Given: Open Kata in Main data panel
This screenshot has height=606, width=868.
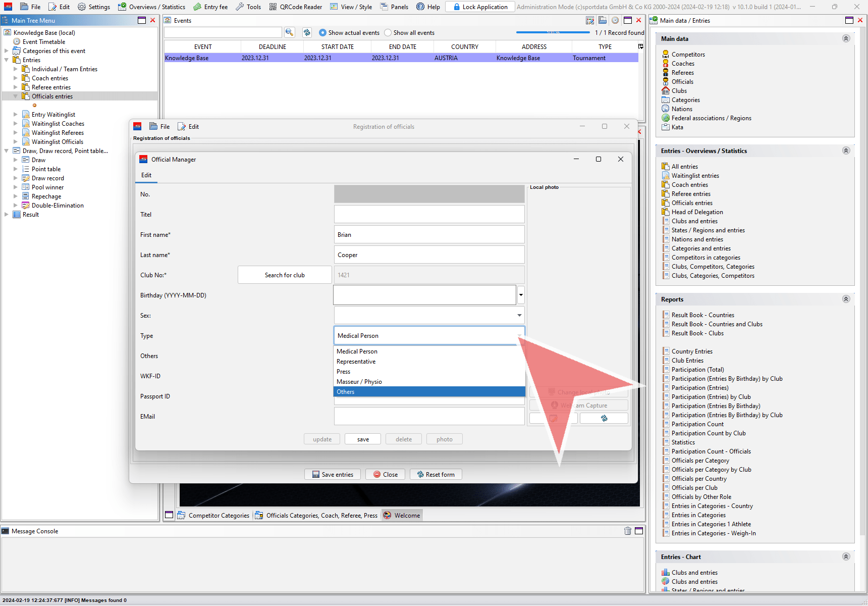Looking at the screenshot, I should pyautogui.click(x=677, y=127).
